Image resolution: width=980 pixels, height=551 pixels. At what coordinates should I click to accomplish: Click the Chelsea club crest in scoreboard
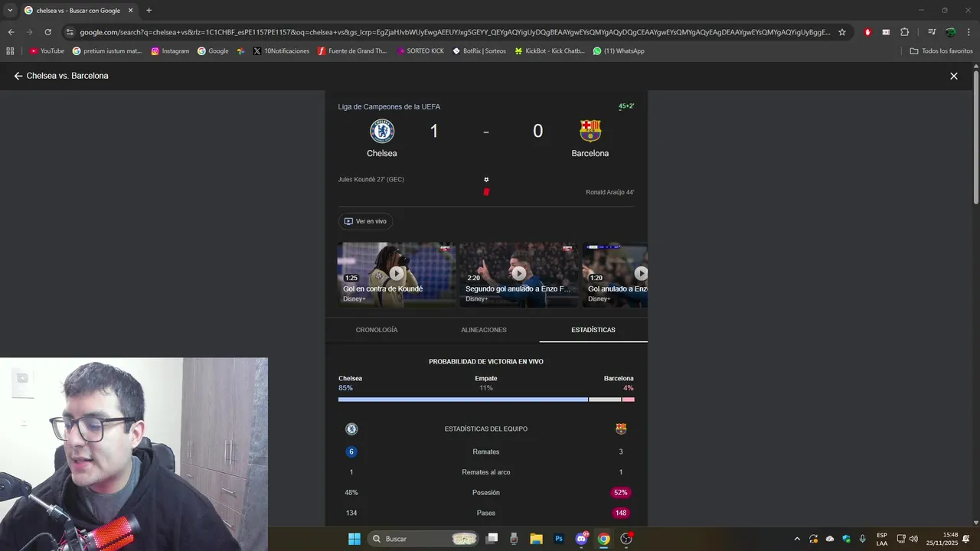382,131
